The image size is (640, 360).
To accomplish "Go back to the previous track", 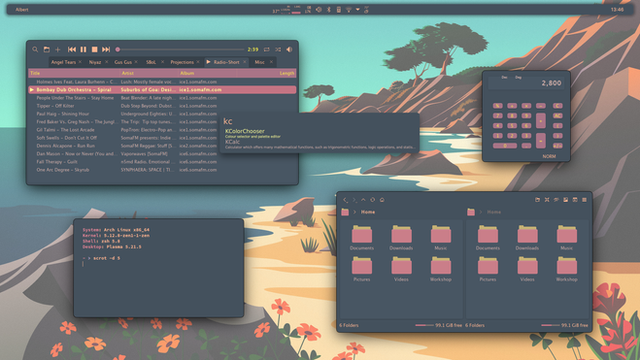I will tap(72, 49).
